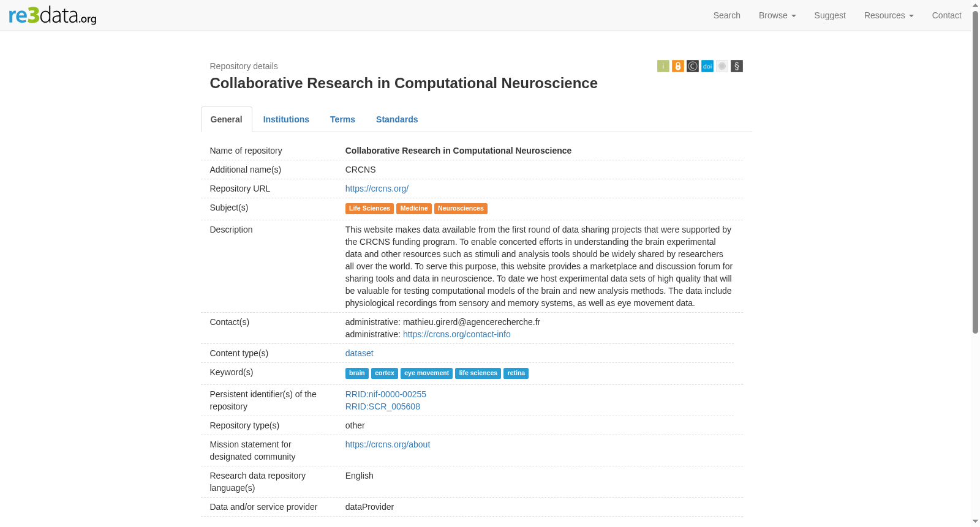Follow the dataset content type link

[x=360, y=353]
